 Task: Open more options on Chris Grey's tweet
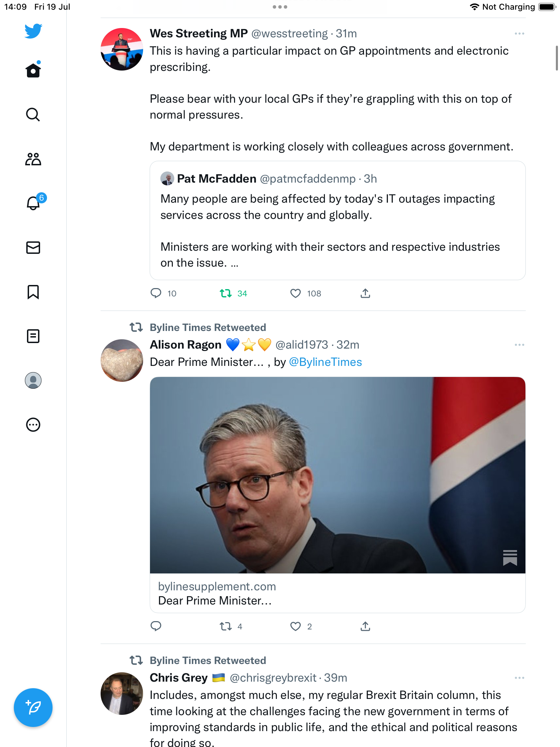[519, 678]
